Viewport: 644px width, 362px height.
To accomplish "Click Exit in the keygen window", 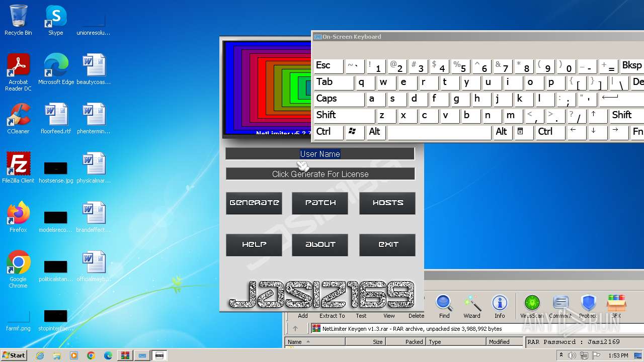I will (387, 245).
